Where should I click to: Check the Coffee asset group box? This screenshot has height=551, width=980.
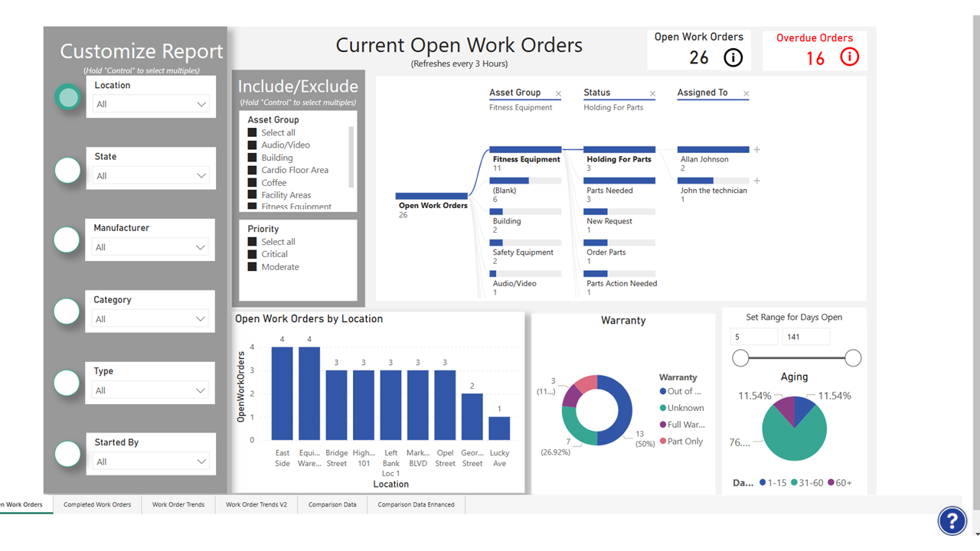pos(252,183)
